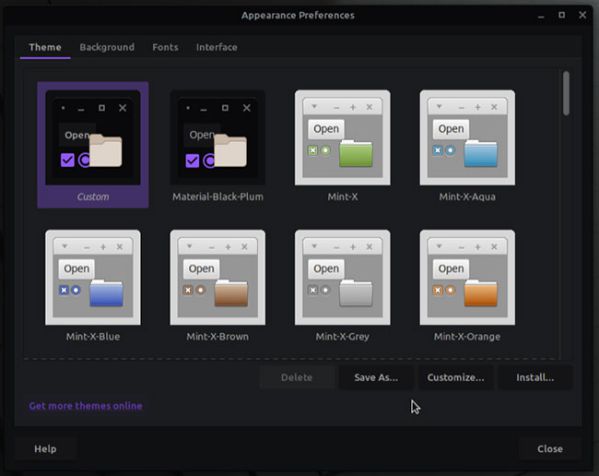Click the Save As... button

click(x=376, y=377)
